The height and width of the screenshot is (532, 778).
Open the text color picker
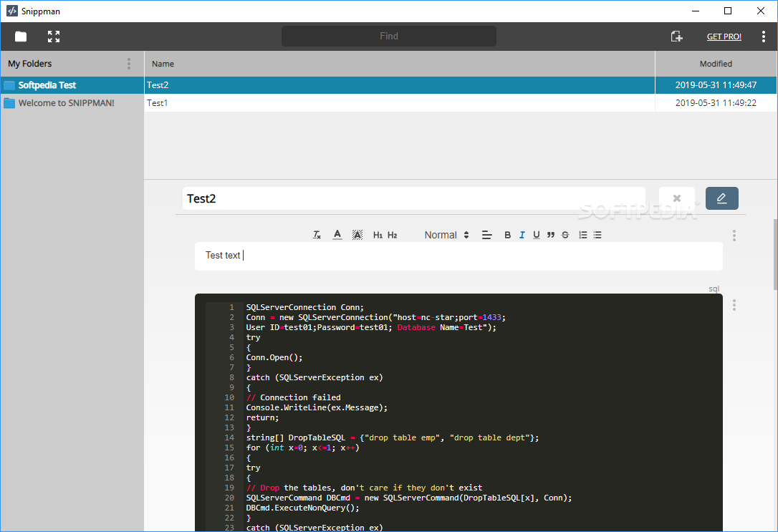pyautogui.click(x=337, y=235)
